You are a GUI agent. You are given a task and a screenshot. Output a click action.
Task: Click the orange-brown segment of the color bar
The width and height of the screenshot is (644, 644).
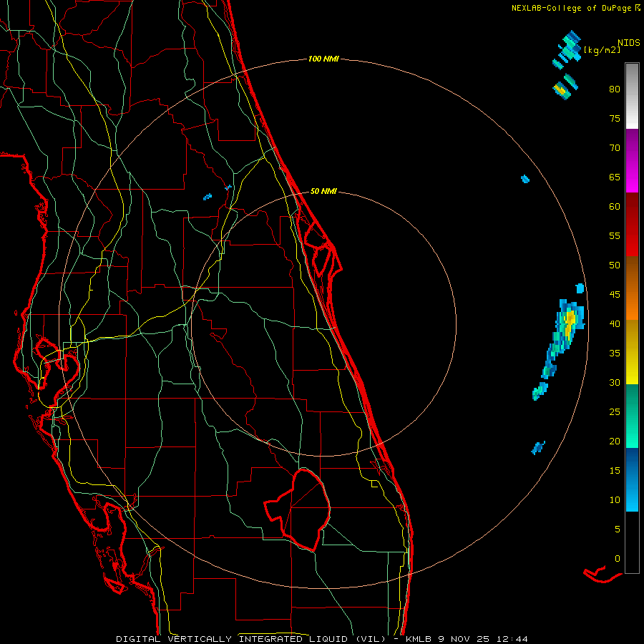(x=632, y=288)
